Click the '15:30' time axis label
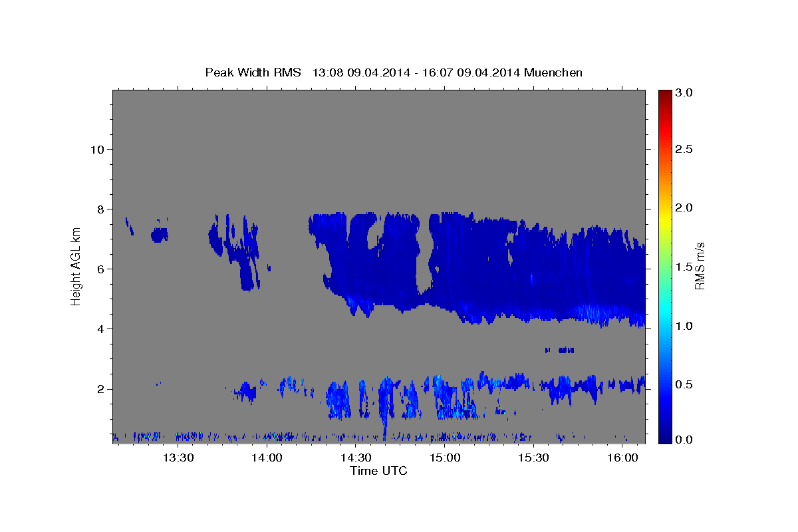The width and height of the screenshot is (798, 532). tap(533, 458)
